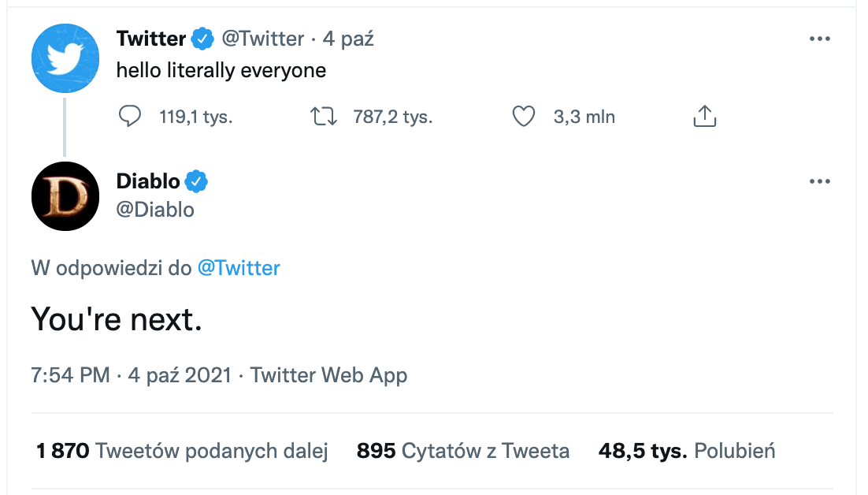Click the retweet arrows icon
Image resolution: width=868 pixels, height=495 pixels.
[324, 117]
